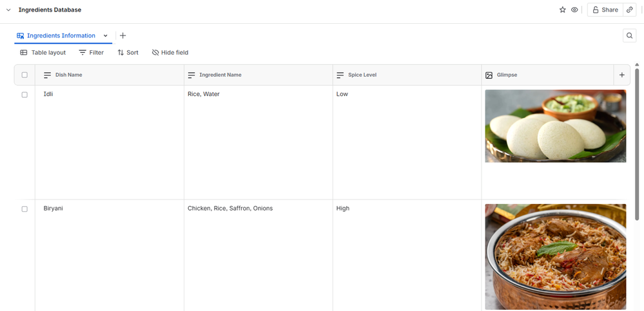Collapse the Ingredients Database chevron

tap(8, 10)
